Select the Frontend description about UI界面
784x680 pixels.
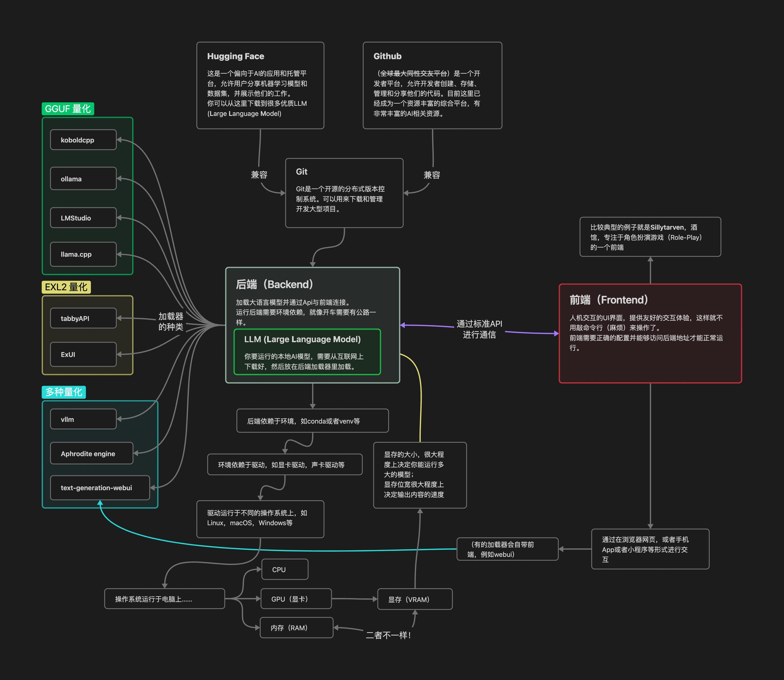coord(646,333)
